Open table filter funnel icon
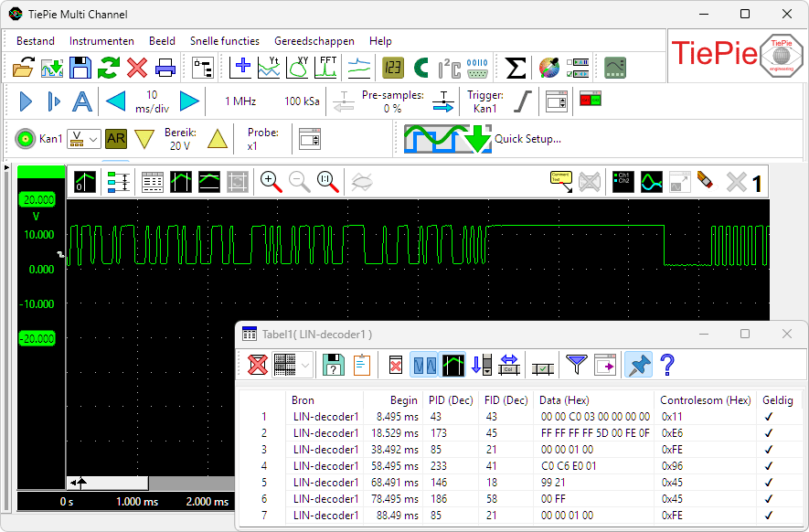Screen dimensions: 809x532 point(576,365)
